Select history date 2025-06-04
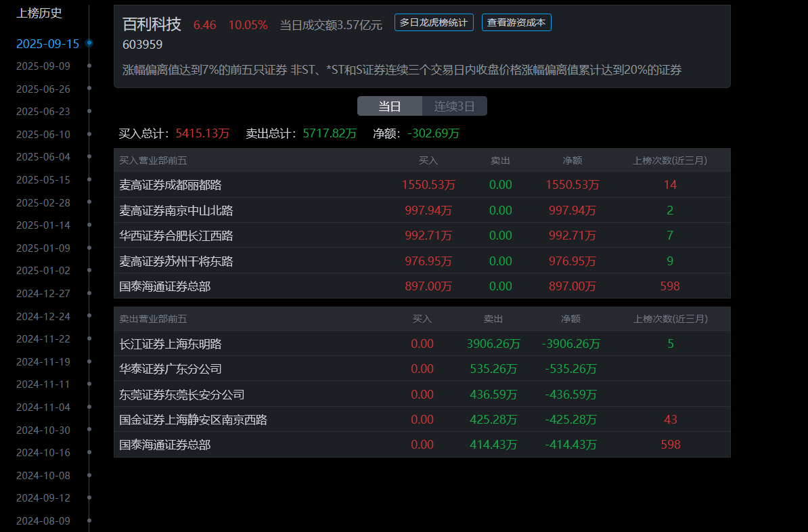This screenshot has width=808, height=532. (x=43, y=157)
